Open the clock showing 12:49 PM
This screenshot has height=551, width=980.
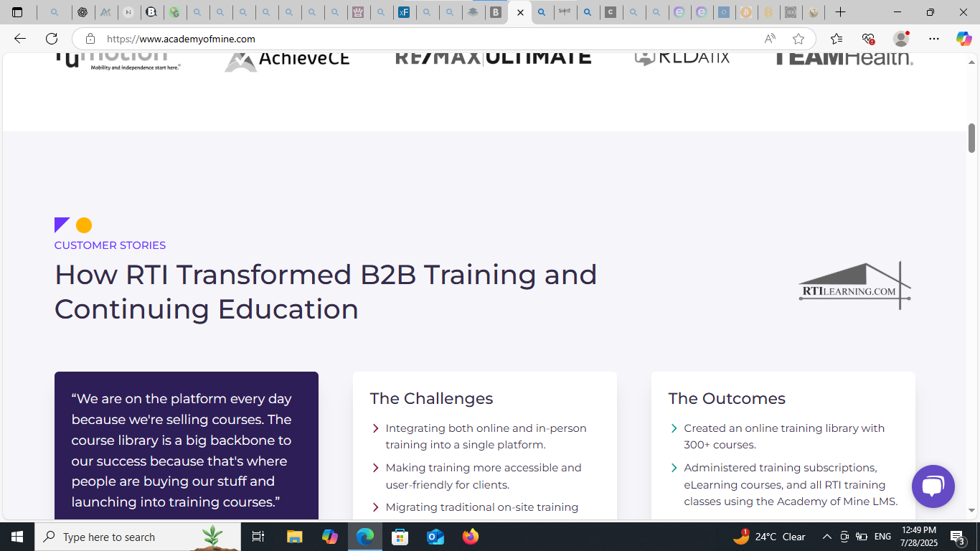(x=919, y=537)
